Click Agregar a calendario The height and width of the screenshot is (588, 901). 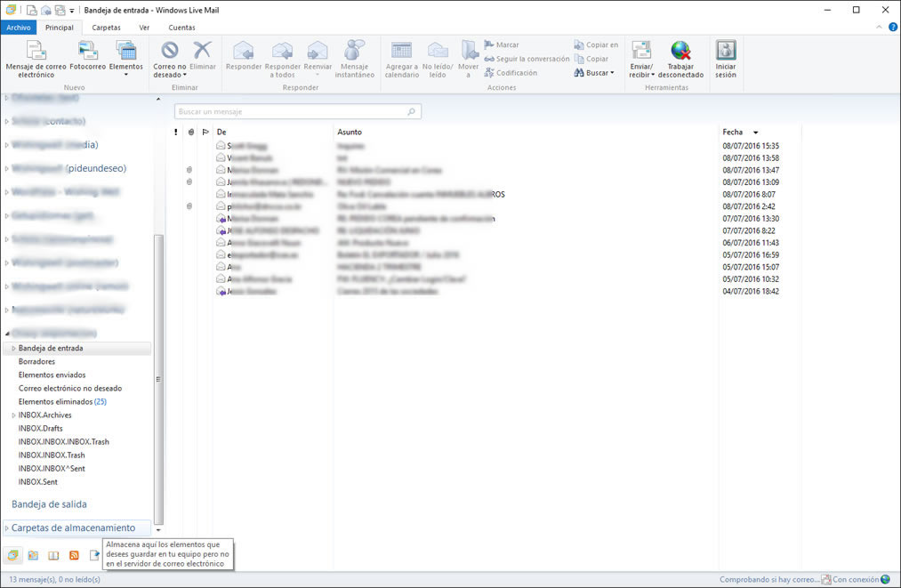tap(402, 60)
